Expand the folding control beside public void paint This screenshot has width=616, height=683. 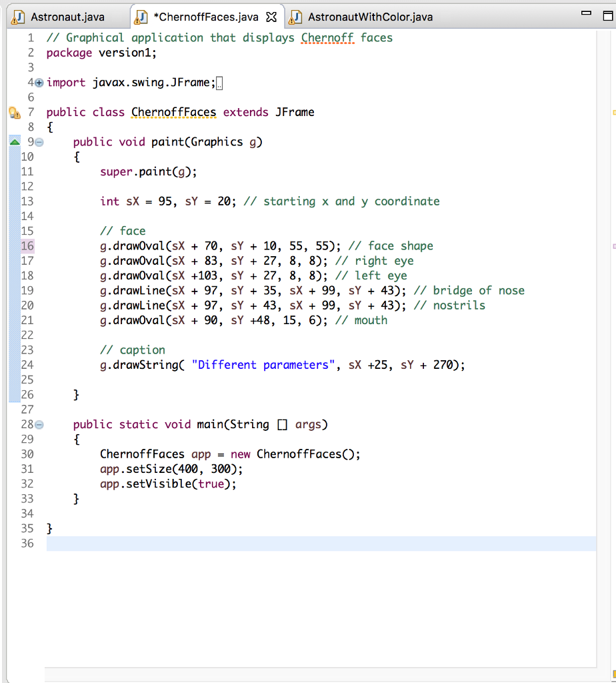[38, 141]
